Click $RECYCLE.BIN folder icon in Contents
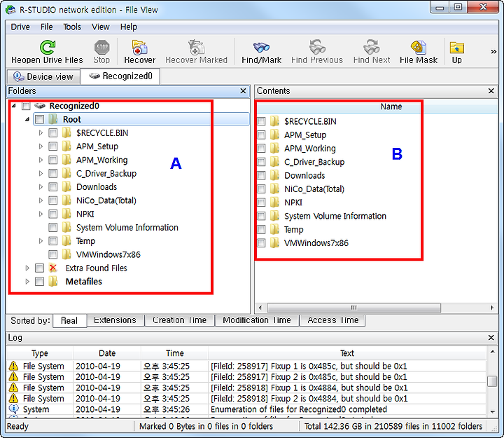This screenshot has width=504, height=438. coord(275,121)
